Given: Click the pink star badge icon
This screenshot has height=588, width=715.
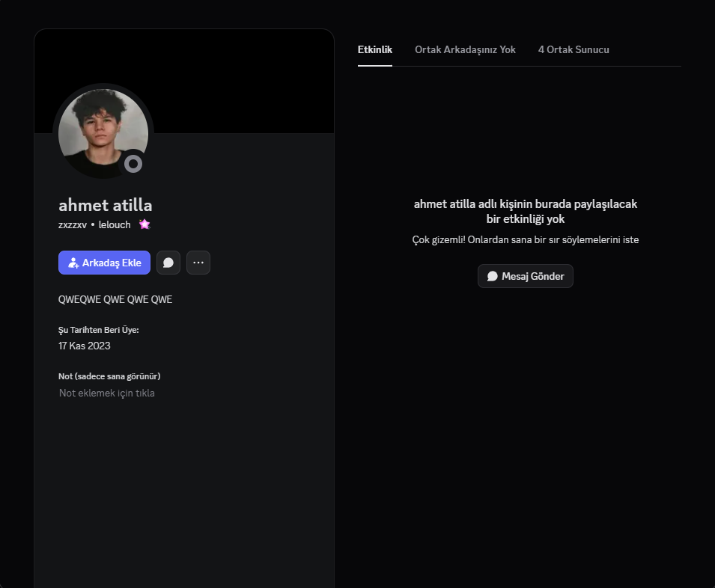Looking at the screenshot, I should [x=144, y=224].
